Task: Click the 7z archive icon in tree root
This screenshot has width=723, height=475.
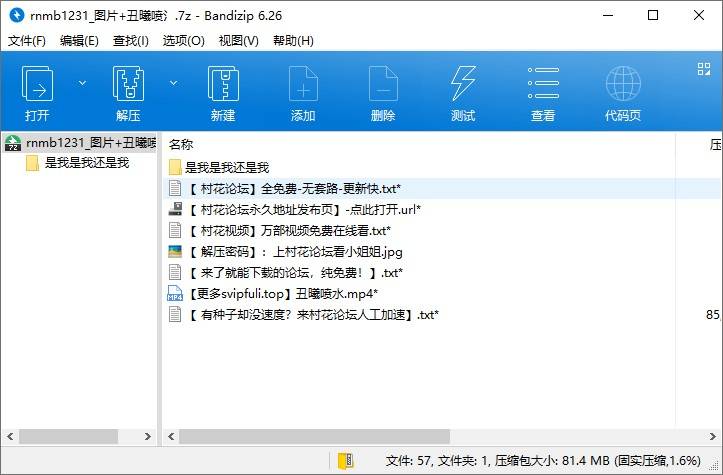Action: coord(13,143)
